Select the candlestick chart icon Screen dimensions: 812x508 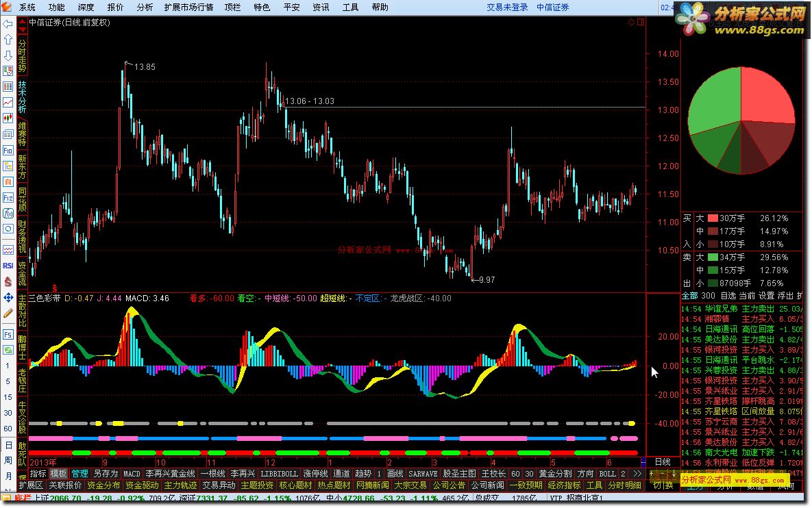pyautogui.click(x=8, y=118)
